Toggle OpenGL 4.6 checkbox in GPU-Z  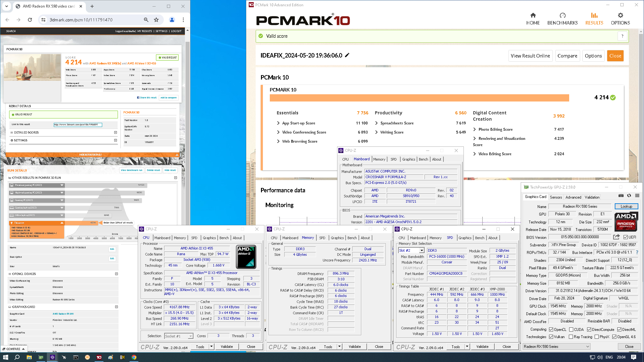click(614, 337)
